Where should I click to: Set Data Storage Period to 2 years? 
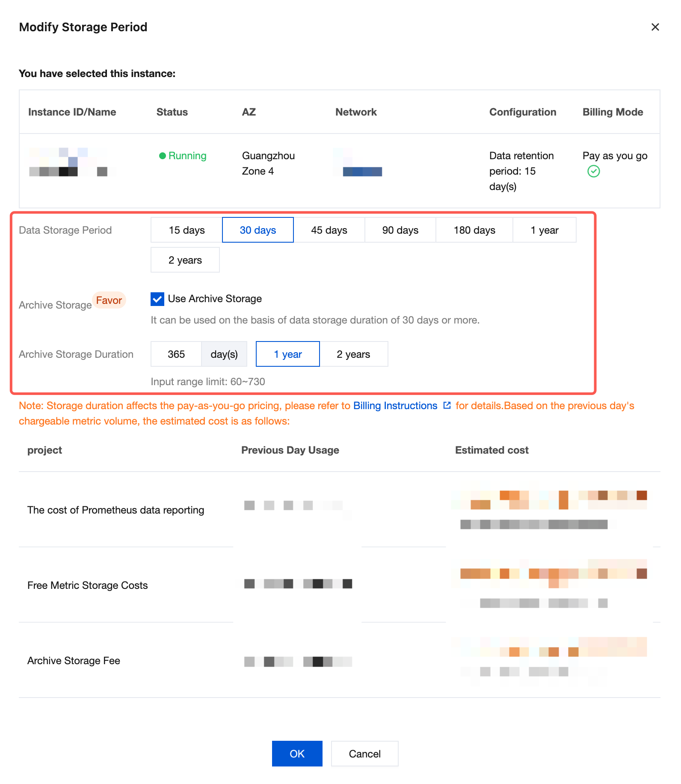click(185, 260)
